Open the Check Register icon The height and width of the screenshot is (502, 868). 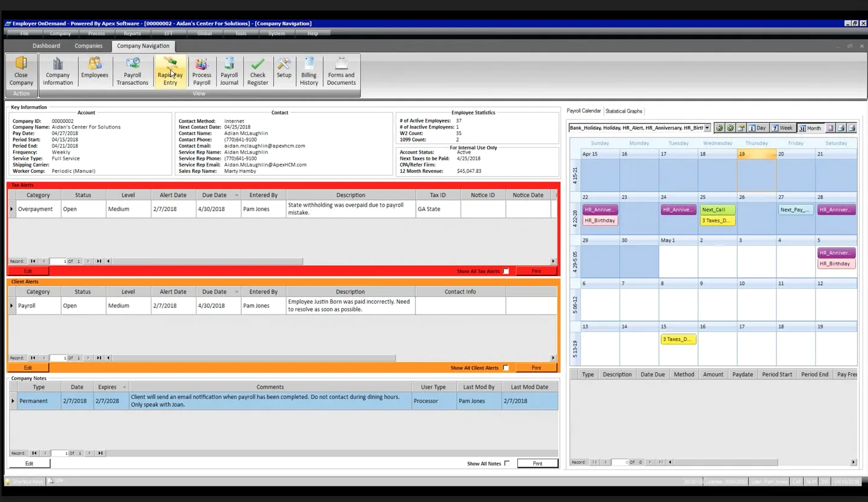[257, 71]
